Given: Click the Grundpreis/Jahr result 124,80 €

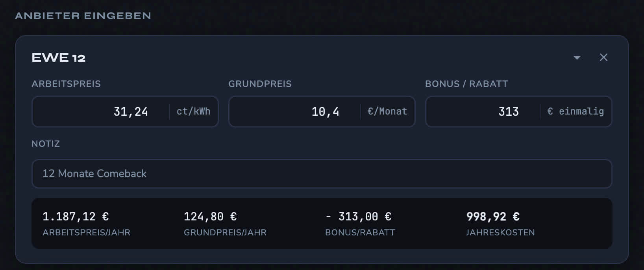Looking at the screenshot, I should coord(209,216).
